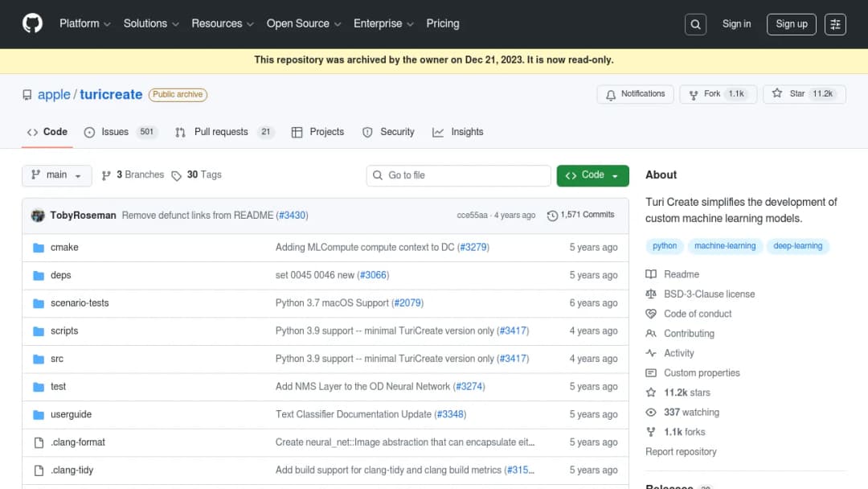The width and height of the screenshot is (868, 489).
Task: Click the Readme book icon
Action: [x=651, y=274]
